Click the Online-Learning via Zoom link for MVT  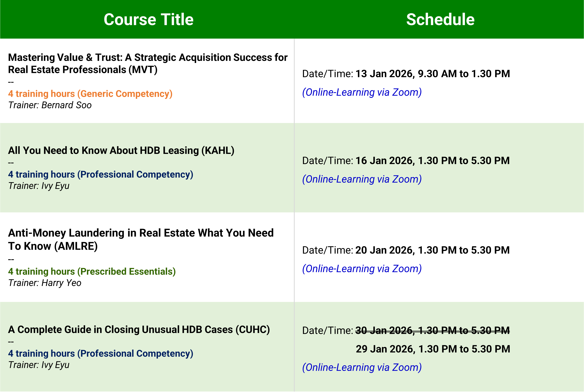coord(362,92)
